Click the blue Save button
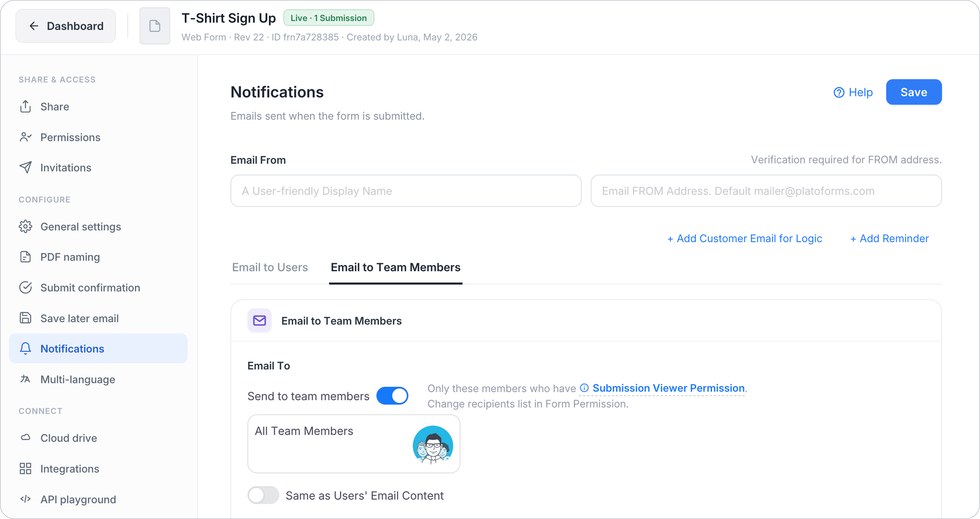980x519 pixels. pyautogui.click(x=914, y=92)
